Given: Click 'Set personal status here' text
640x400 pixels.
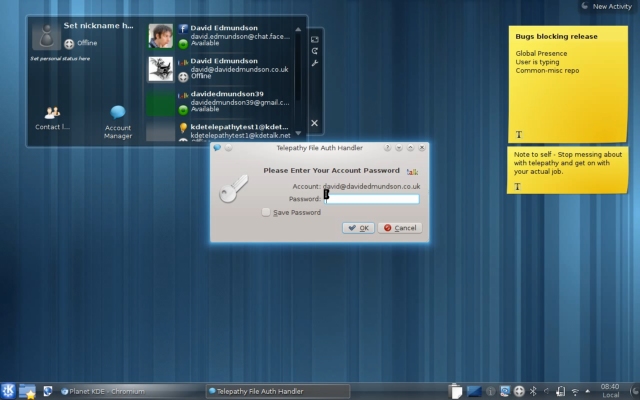Looking at the screenshot, I should coord(60,58).
